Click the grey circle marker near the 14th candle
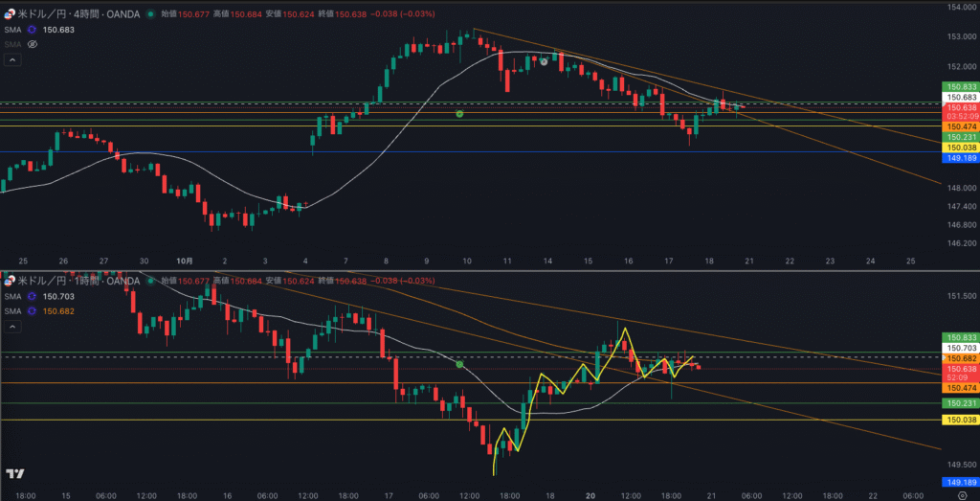This screenshot has height=501, width=980. (544, 61)
